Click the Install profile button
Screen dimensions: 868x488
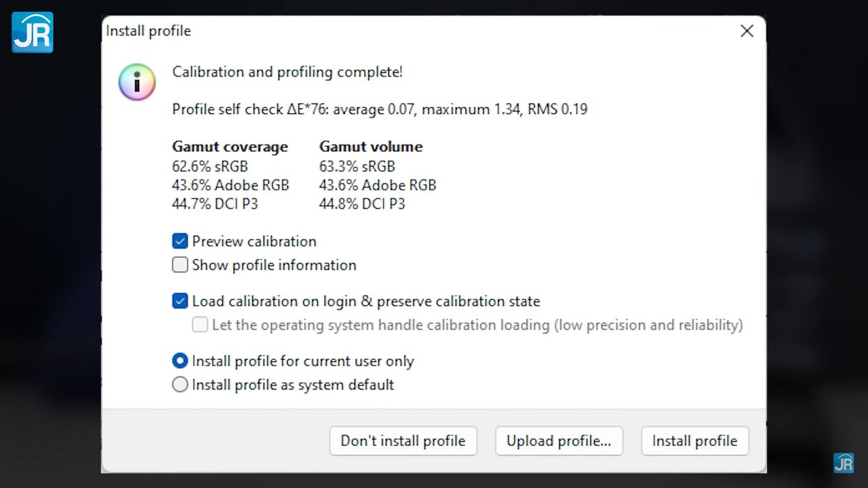[x=694, y=441]
